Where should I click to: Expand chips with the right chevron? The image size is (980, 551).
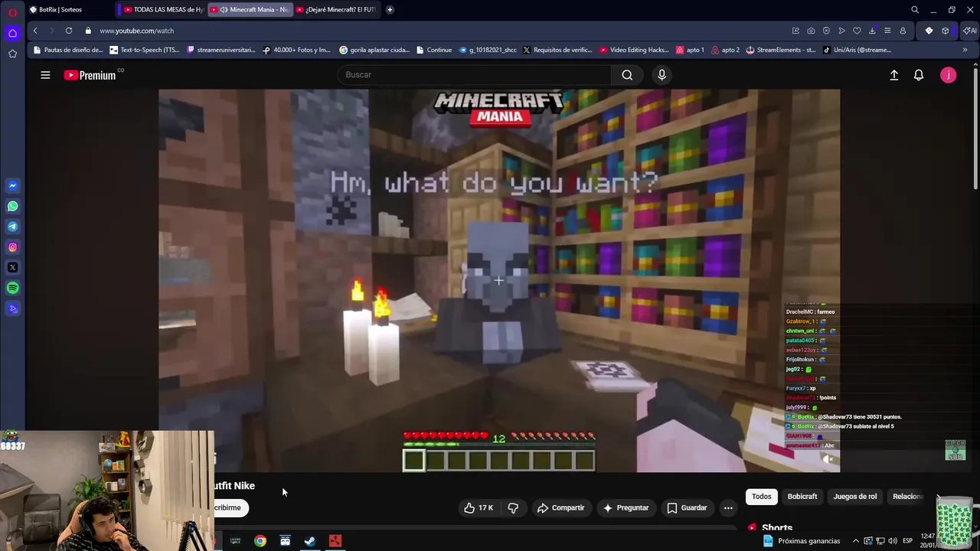[x=938, y=497]
